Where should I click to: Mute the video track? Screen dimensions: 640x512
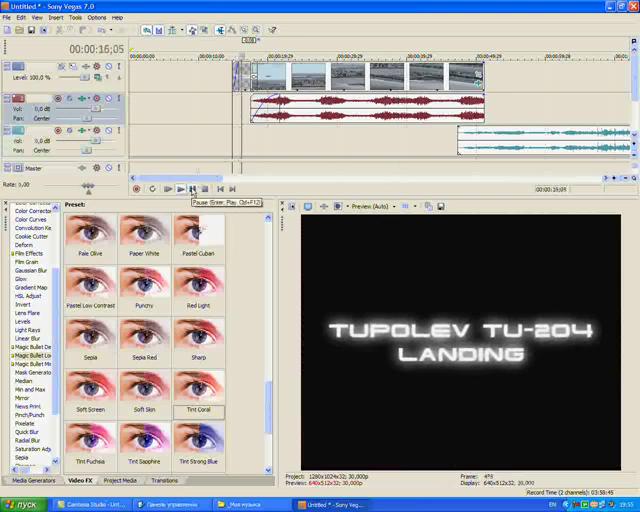tap(109, 66)
